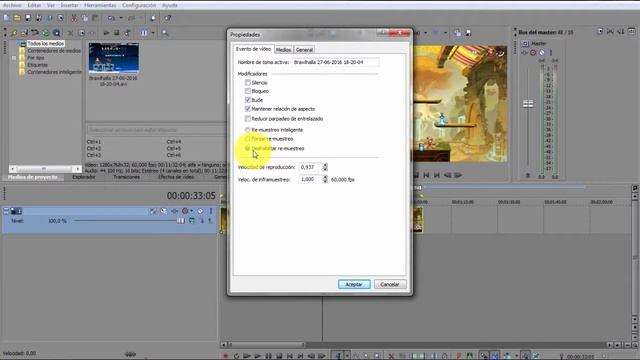This screenshot has width=640, height=360.
Task: Enable Reducir parpadeo de entrelazado checkbox
Action: (247, 118)
